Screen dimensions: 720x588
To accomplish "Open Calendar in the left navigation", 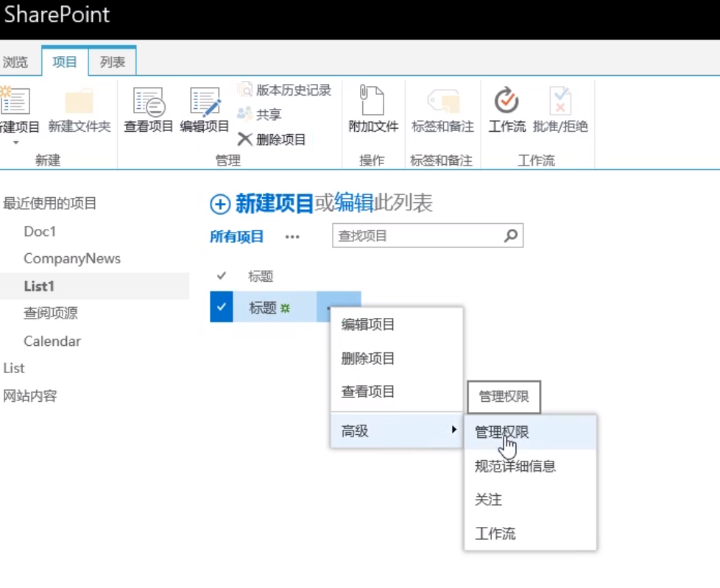I will pos(52,341).
